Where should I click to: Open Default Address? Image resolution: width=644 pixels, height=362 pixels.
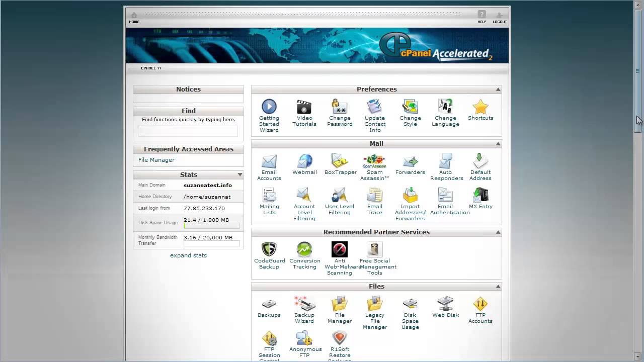click(480, 167)
